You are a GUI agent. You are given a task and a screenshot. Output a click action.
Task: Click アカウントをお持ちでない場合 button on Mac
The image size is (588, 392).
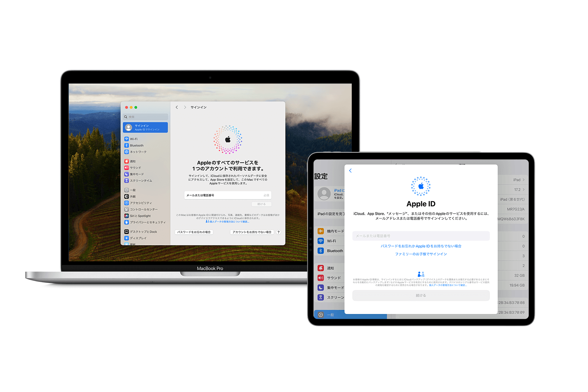(252, 232)
